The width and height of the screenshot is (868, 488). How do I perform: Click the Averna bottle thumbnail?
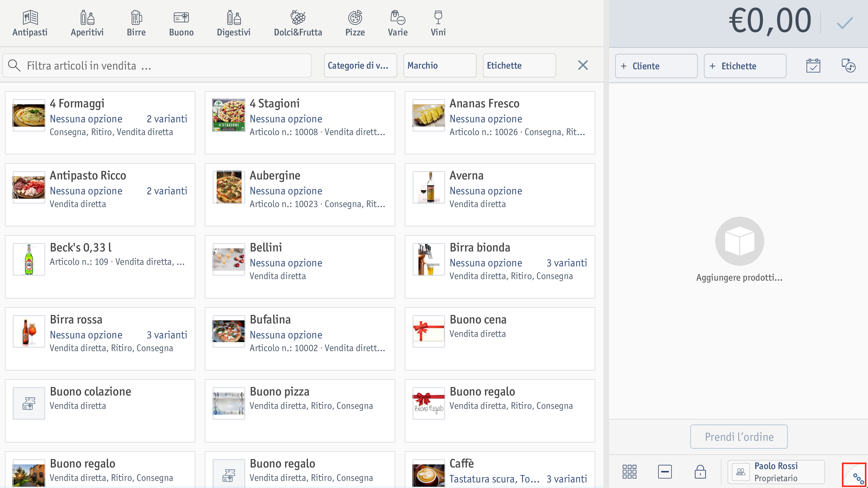coord(428,187)
